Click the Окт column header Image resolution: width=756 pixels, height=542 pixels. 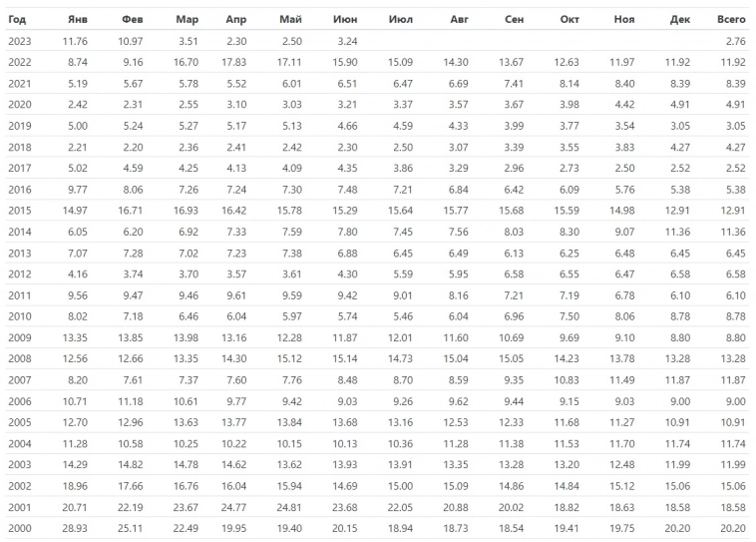(x=570, y=19)
